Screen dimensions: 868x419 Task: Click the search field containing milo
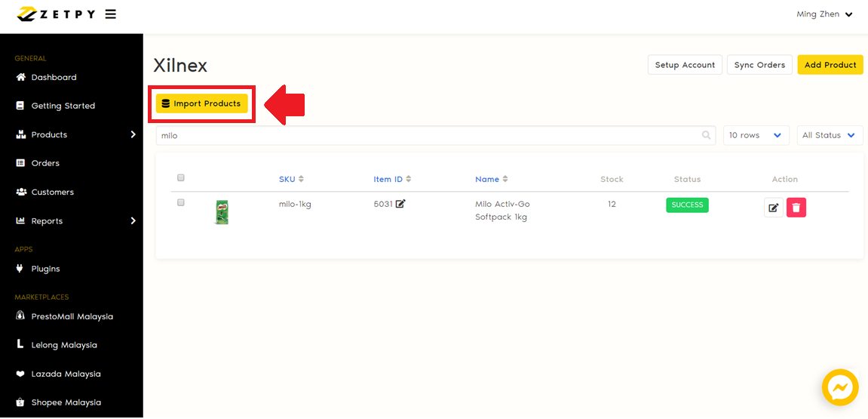pos(436,135)
